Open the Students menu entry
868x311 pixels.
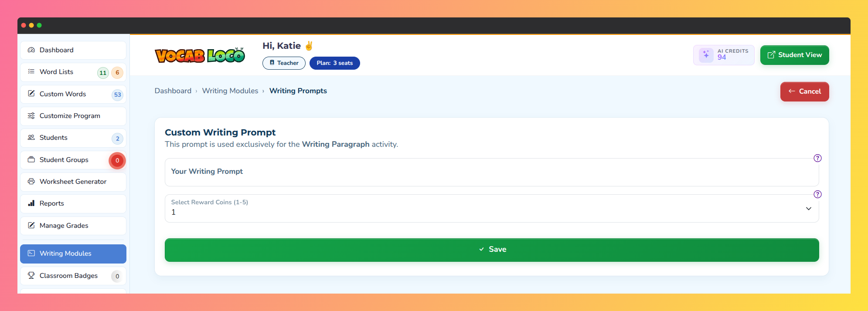tap(73, 138)
